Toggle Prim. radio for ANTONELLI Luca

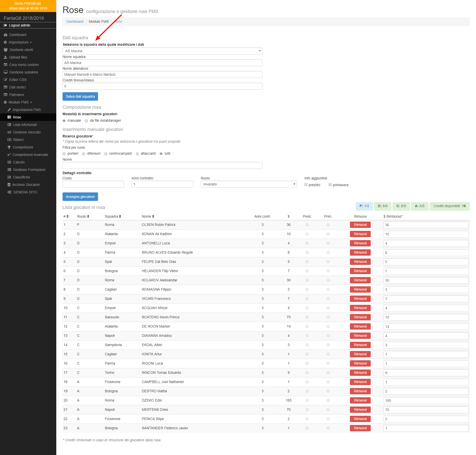tap(328, 243)
